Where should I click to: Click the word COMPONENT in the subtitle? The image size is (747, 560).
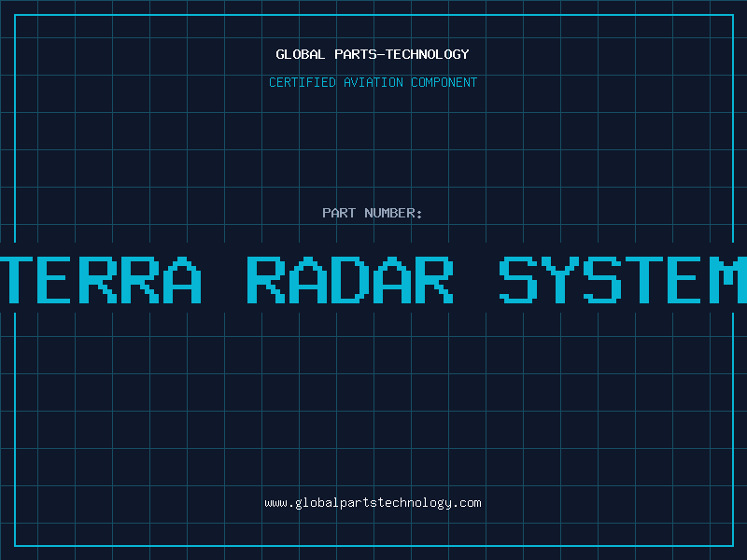click(444, 82)
